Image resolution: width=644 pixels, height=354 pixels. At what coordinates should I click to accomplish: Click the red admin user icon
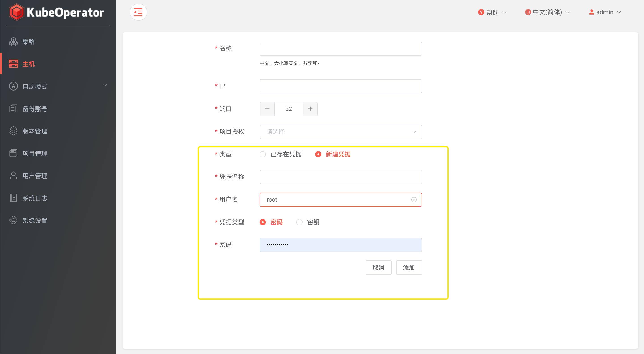point(591,12)
